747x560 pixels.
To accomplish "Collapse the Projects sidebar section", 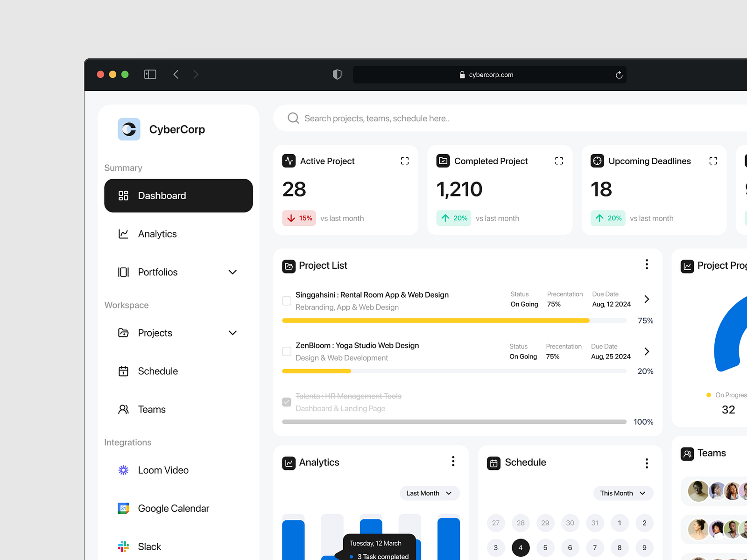I will coord(232,333).
